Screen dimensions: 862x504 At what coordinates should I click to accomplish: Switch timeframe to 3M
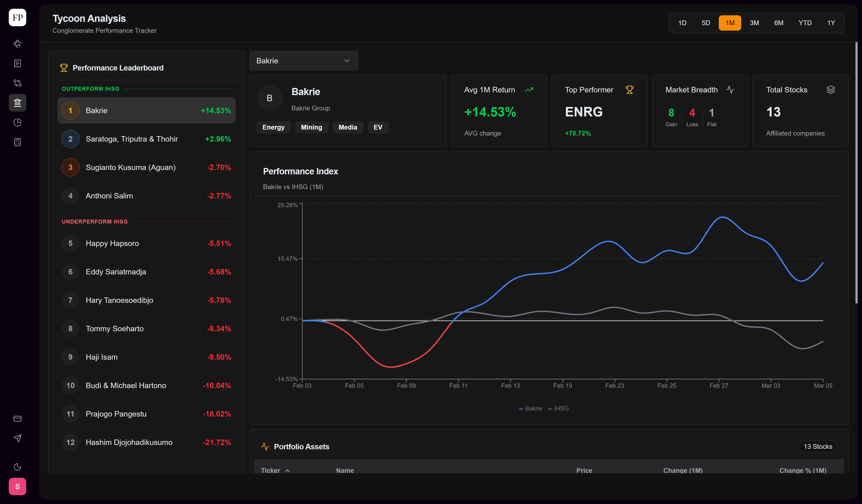[754, 23]
